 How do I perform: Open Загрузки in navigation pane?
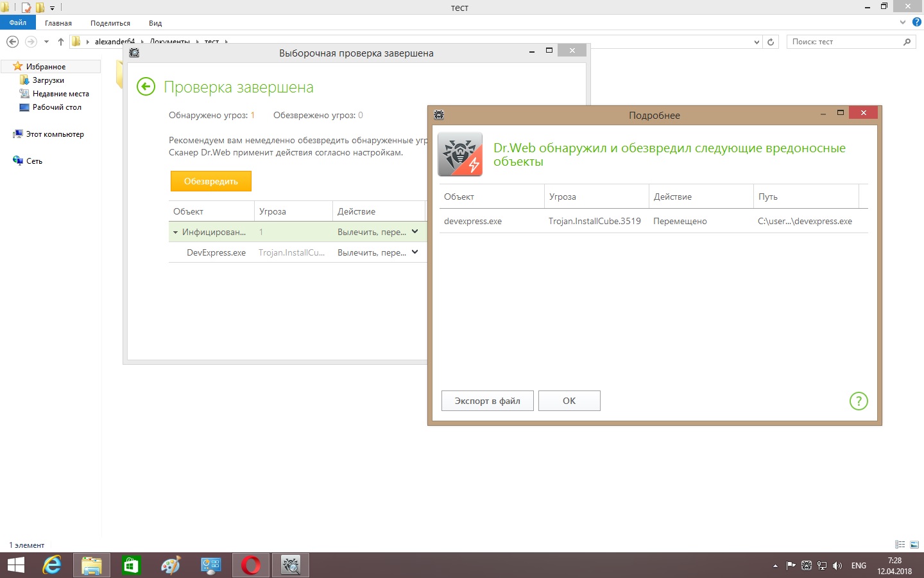click(x=48, y=80)
